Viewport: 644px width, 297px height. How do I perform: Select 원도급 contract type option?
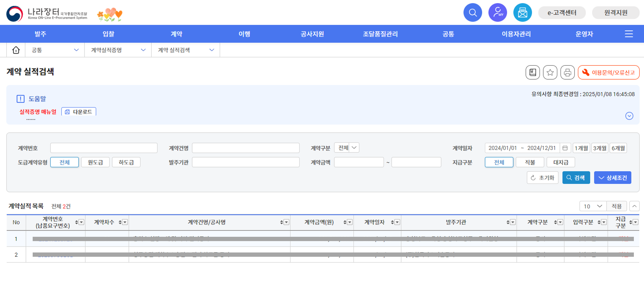[x=95, y=162]
